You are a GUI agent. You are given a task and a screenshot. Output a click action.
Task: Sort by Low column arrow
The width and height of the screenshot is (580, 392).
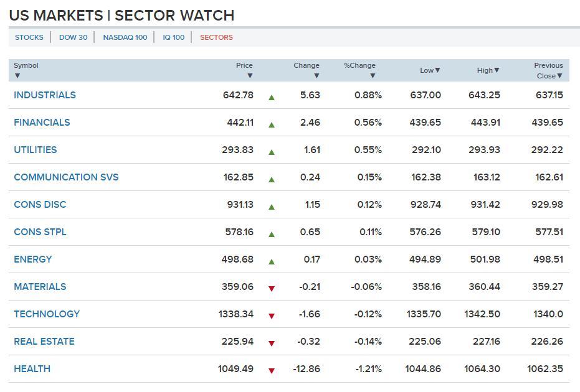437,70
